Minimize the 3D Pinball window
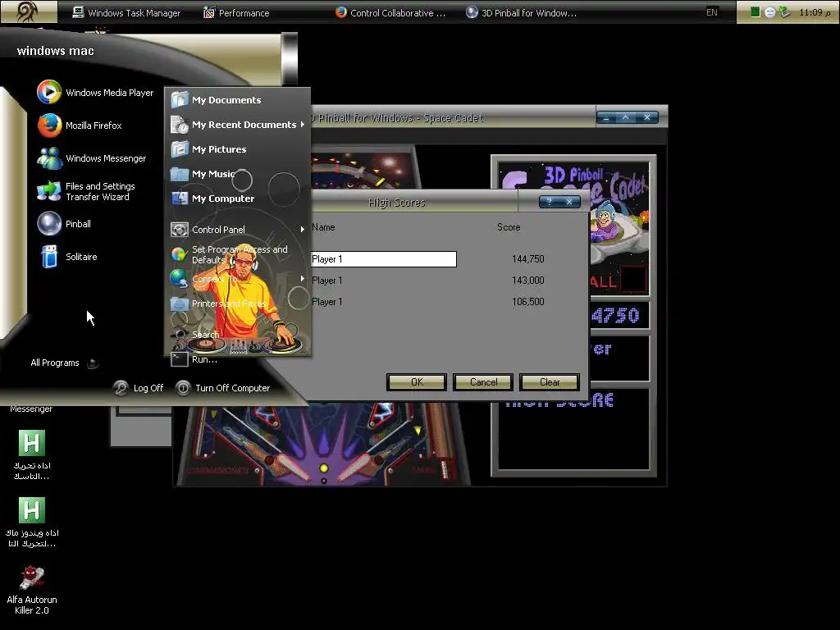This screenshot has height=630, width=840. coord(606,118)
